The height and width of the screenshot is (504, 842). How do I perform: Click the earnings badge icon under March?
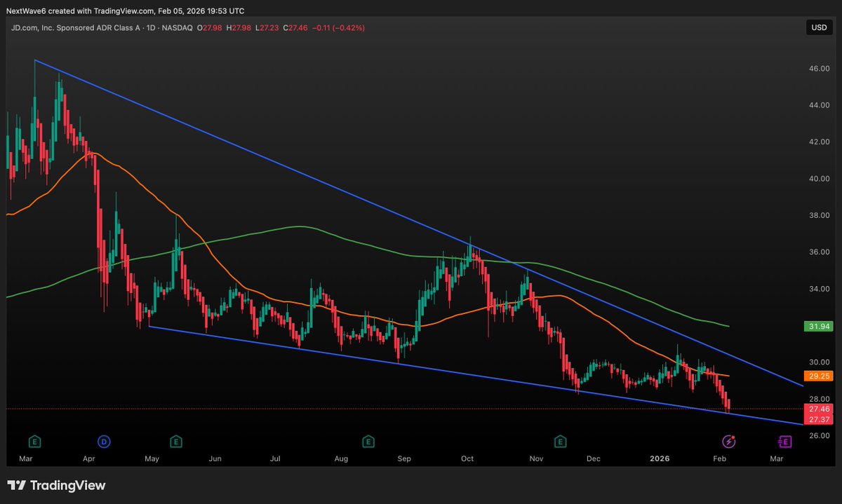click(x=34, y=442)
